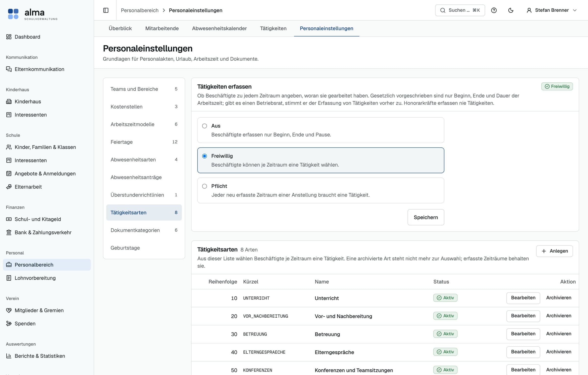Archive the Betreuung activity type
Screen dimensions: 588x375
tap(559, 334)
